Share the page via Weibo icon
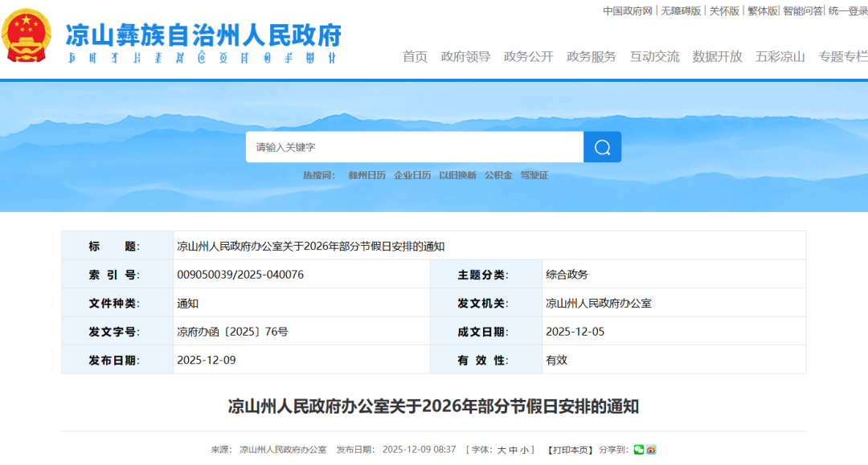 click(651, 450)
